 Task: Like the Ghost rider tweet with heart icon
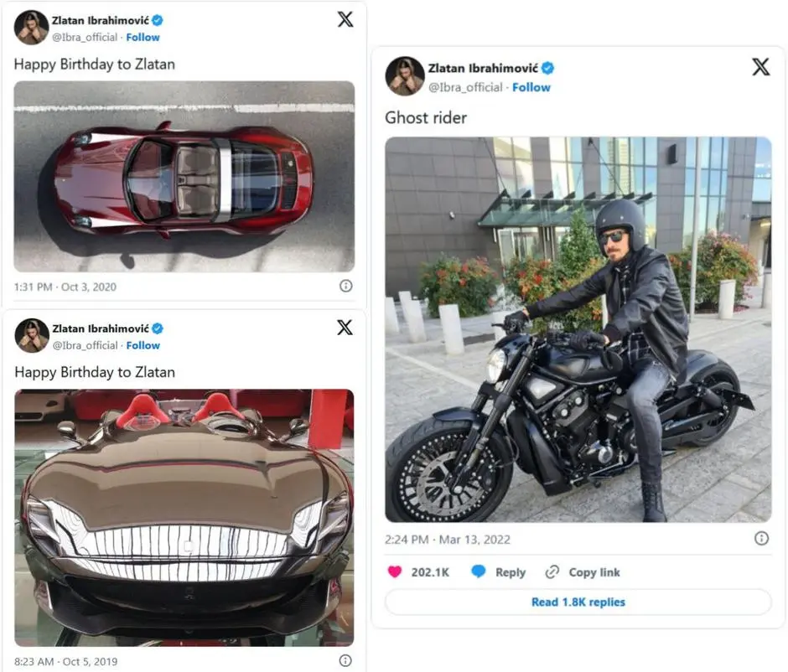394,572
